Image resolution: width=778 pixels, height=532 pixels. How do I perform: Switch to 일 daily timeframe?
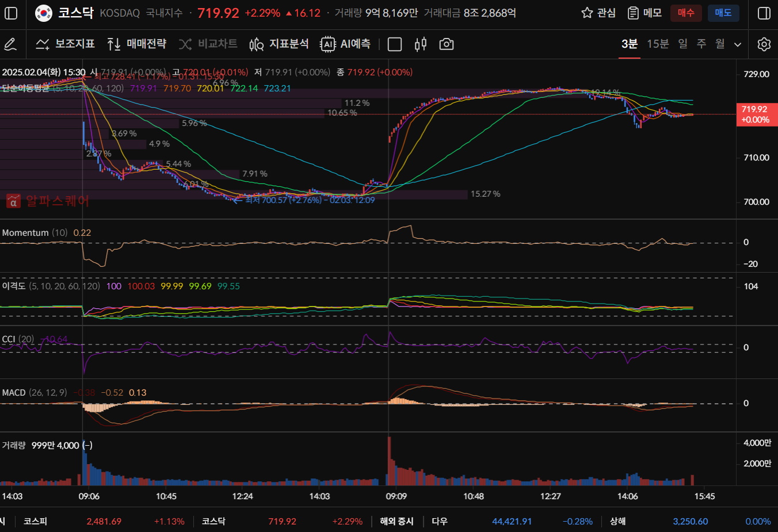(x=682, y=44)
